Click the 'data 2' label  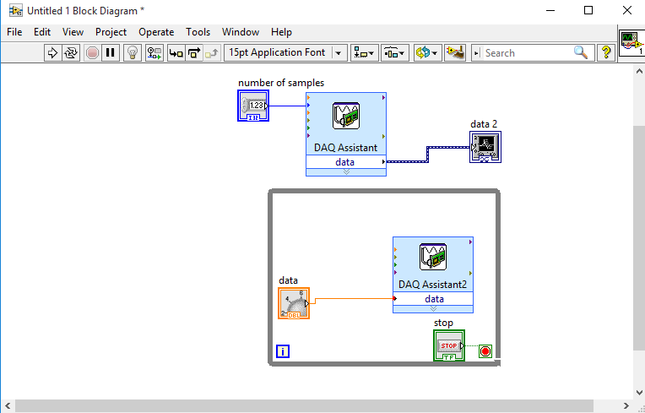[484, 124]
